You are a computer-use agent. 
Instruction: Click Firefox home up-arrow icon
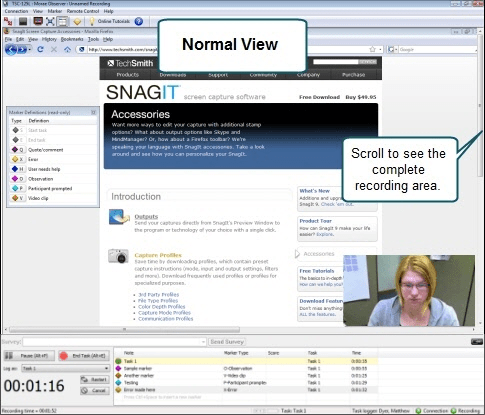[x=67, y=49]
